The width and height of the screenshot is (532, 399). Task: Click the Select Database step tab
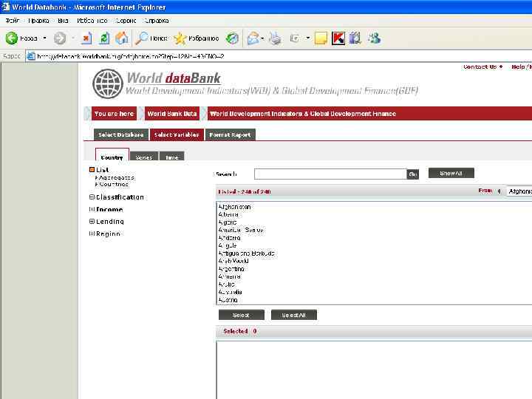point(120,134)
